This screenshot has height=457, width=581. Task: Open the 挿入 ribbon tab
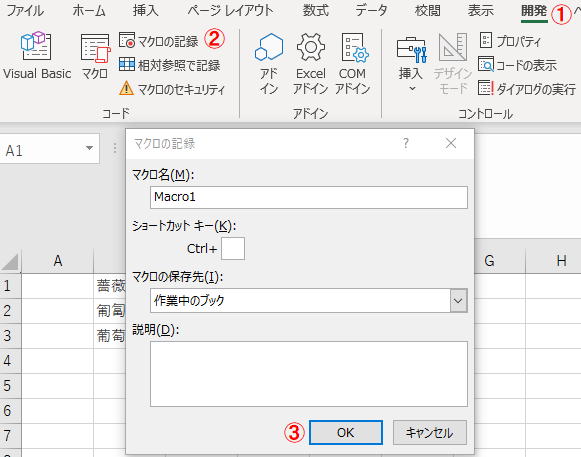(146, 11)
